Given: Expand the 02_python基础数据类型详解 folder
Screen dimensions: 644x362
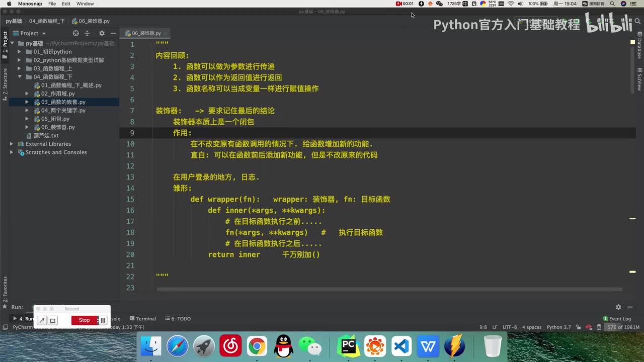Looking at the screenshot, I should coord(20,60).
